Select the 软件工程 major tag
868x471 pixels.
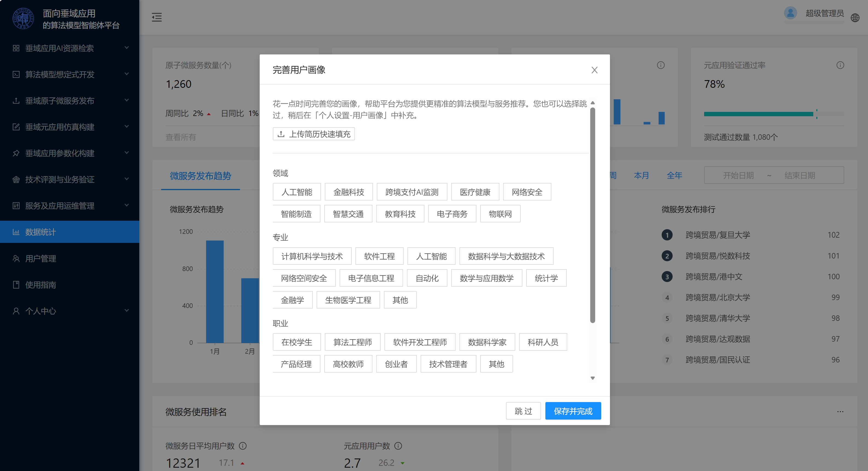click(x=379, y=256)
